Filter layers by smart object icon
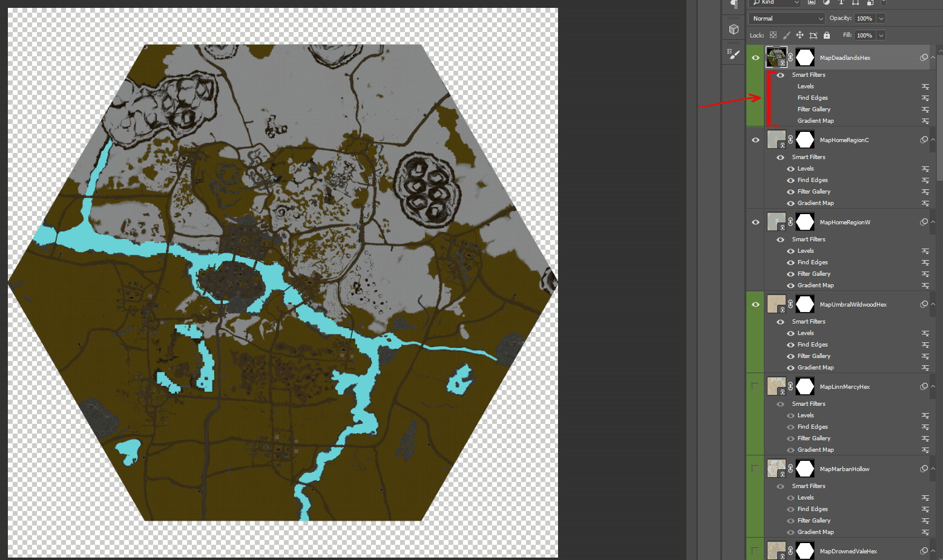The height and width of the screenshot is (560, 943). point(870,2)
